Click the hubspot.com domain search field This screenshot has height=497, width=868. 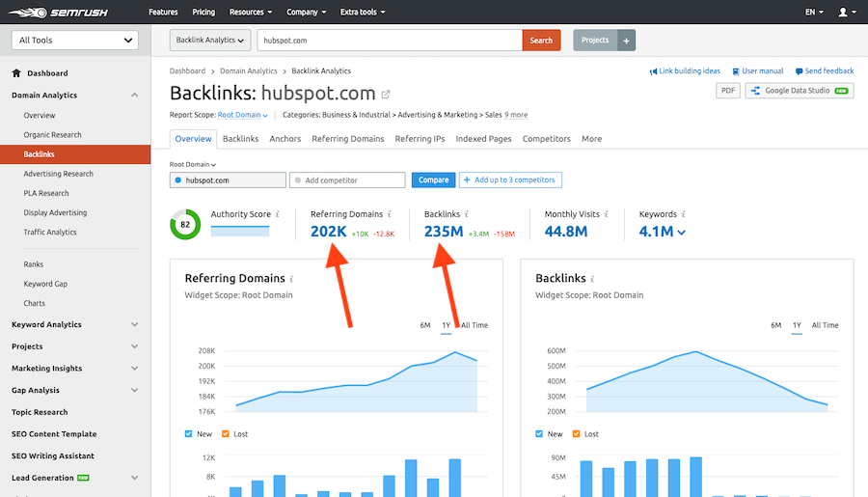coord(390,41)
